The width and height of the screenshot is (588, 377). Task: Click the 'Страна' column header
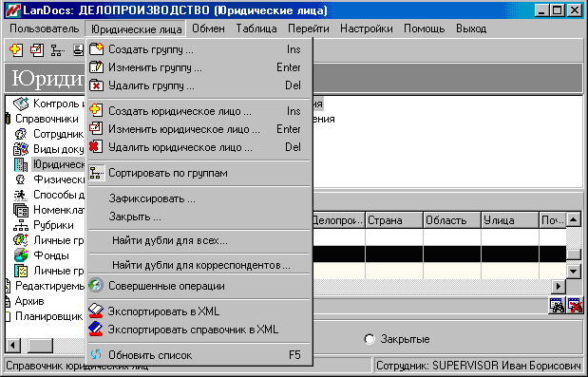pos(394,220)
